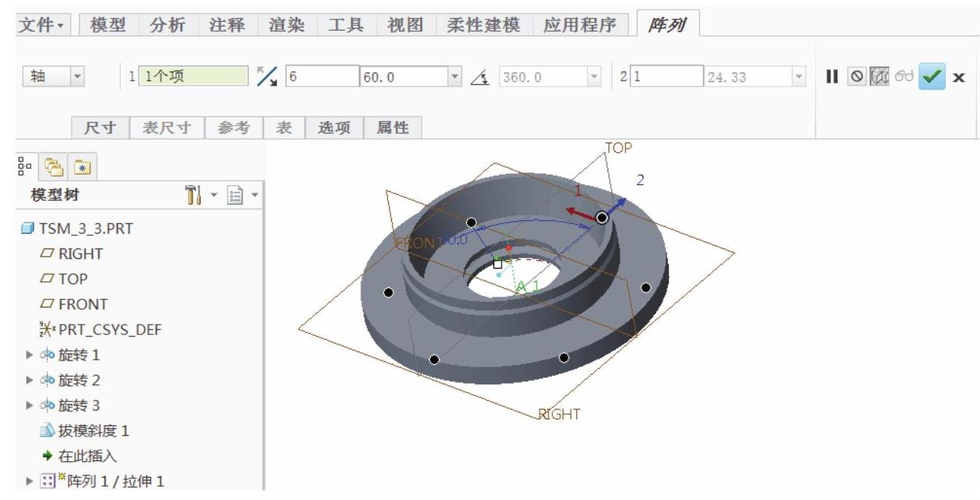Open the 60.0 angle increment dropdown
This screenshot has width=980, height=500.
pyautogui.click(x=455, y=77)
